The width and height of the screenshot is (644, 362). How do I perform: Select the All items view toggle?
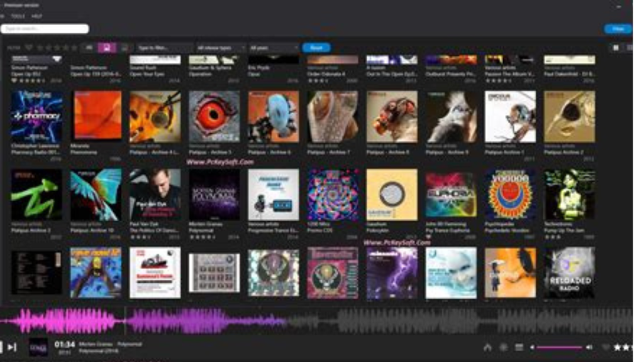coord(89,48)
